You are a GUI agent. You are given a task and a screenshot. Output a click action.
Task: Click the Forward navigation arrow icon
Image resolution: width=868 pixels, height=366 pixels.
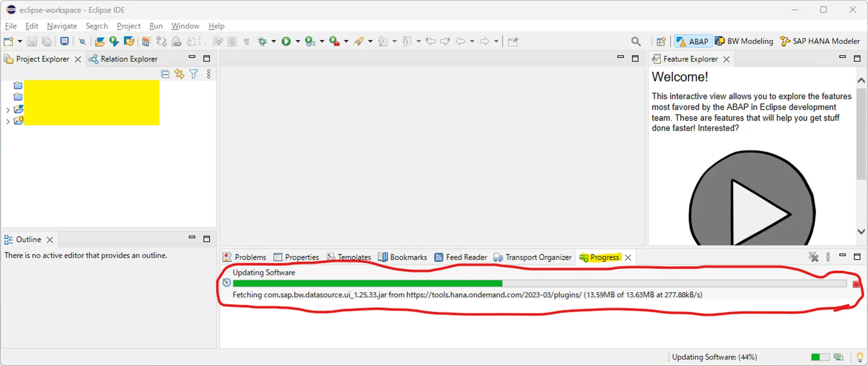484,41
